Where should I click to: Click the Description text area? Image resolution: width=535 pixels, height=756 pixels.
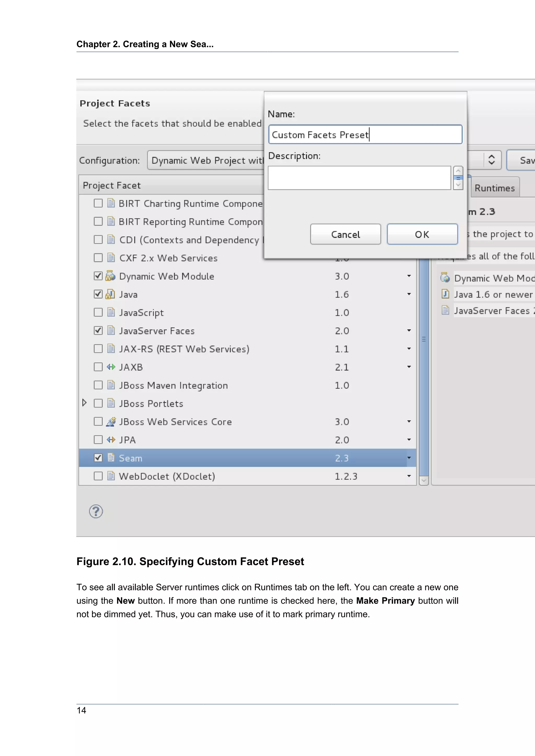(x=359, y=178)
